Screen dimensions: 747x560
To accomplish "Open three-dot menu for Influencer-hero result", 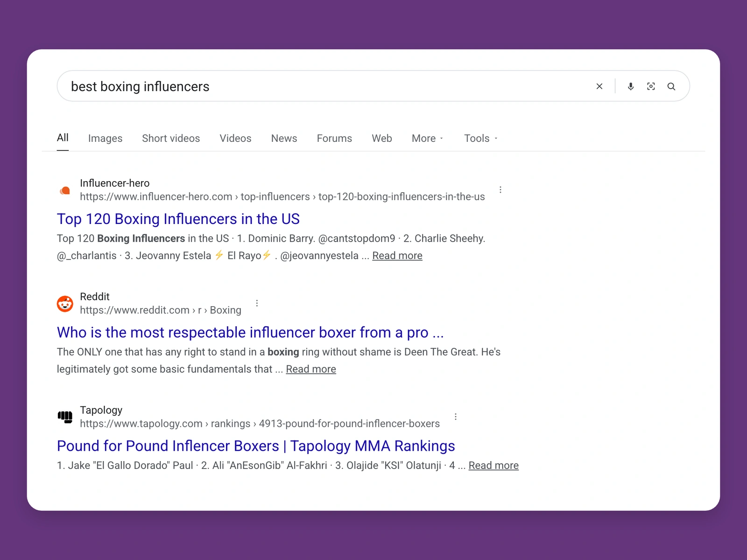I will [x=500, y=190].
